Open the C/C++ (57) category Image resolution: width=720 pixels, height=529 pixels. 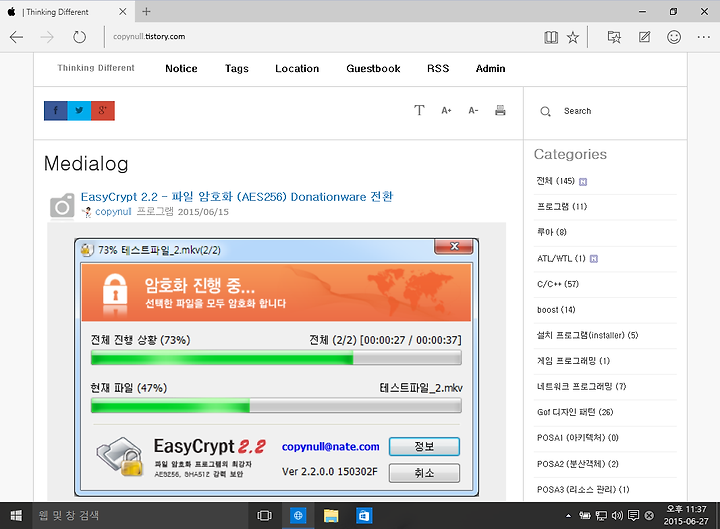click(558, 284)
